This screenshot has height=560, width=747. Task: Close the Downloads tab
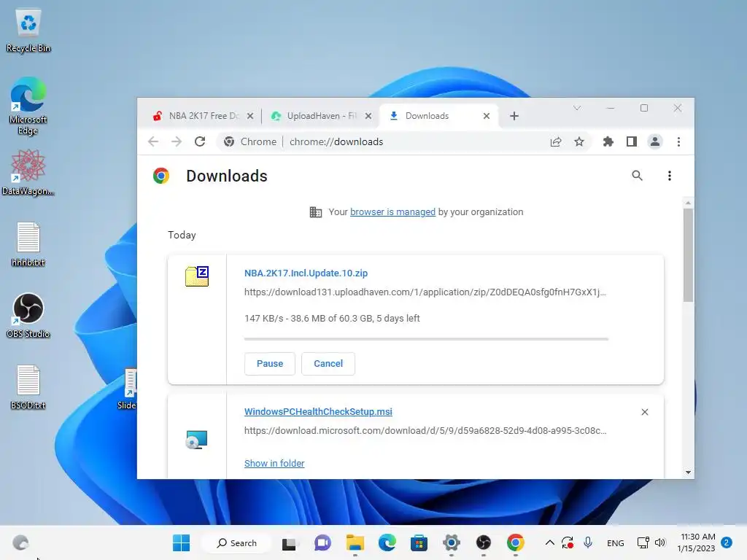point(487,116)
